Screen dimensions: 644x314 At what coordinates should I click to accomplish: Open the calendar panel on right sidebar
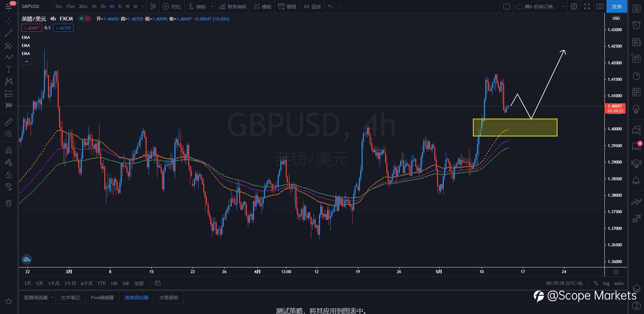pos(636,92)
